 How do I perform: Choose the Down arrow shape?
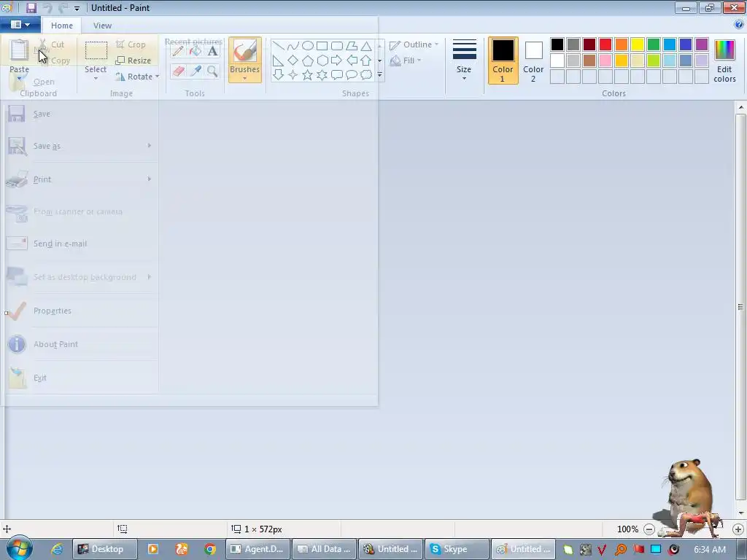click(x=278, y=75)
